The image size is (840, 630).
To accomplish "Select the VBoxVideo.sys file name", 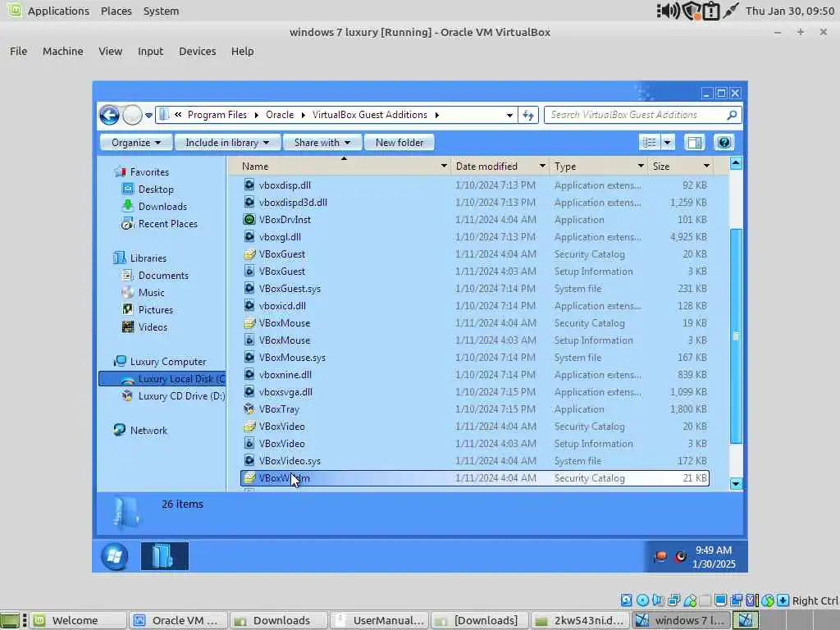I will [290, 461].
